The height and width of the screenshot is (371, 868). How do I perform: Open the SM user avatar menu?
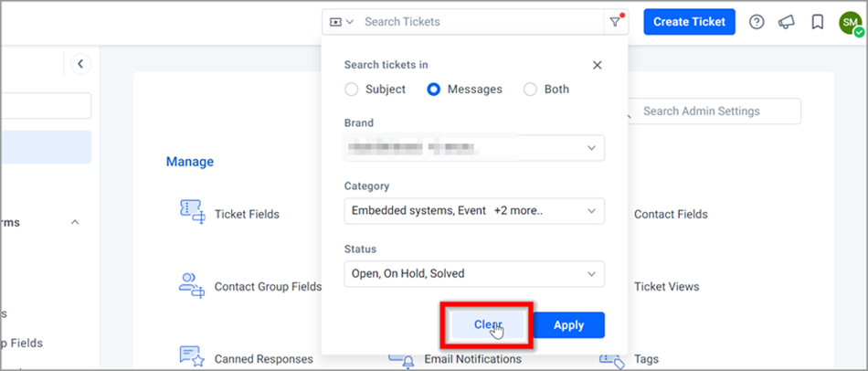[851, 22]
